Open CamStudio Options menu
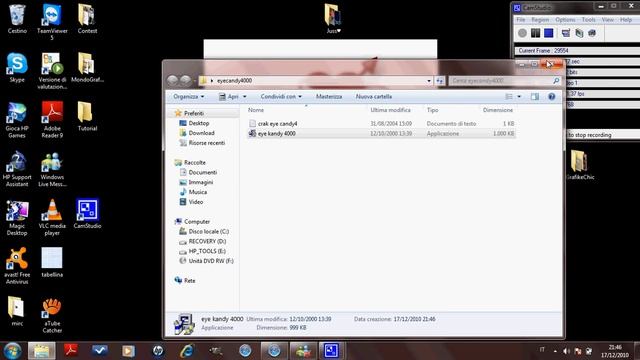Viewport: 640px width, 360px height. [x=565, y=20]
